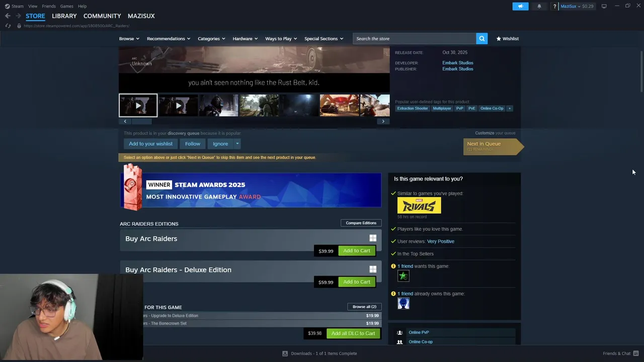Click the media strip horizontal scrollbar
The width and height of the screenshot is (644, 362).
141,121
